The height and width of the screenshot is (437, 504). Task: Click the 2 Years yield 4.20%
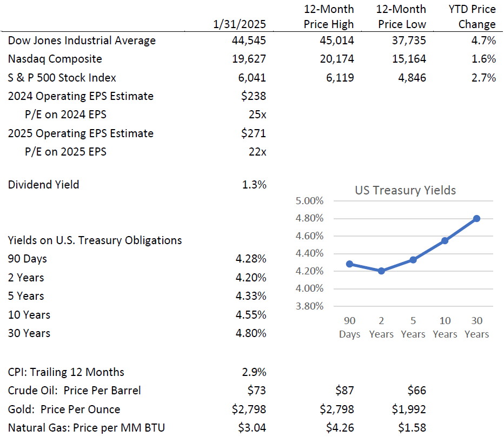pos(251,278)
